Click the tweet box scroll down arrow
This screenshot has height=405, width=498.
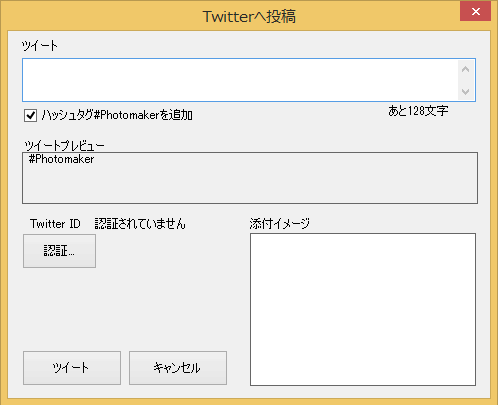[x=466, y=91]
